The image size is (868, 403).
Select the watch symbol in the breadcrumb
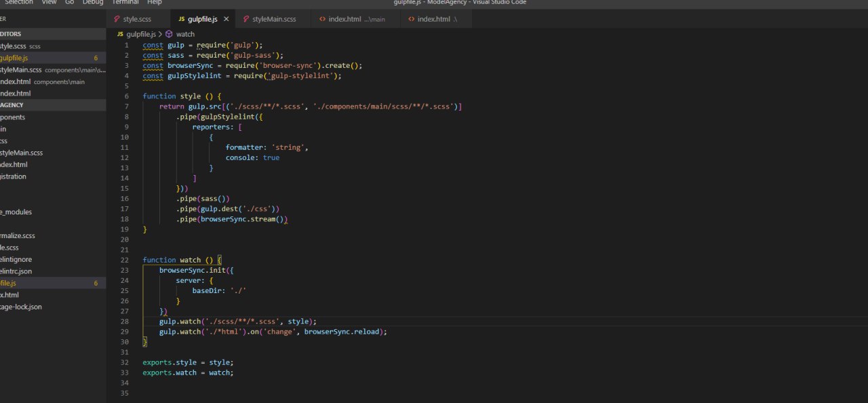185,34
